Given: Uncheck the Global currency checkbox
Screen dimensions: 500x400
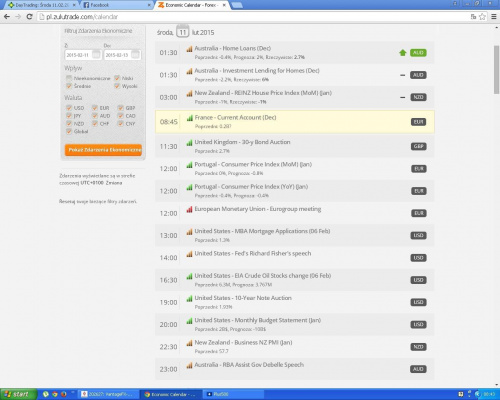Looking at the screenshot, I should pos(69,131).
